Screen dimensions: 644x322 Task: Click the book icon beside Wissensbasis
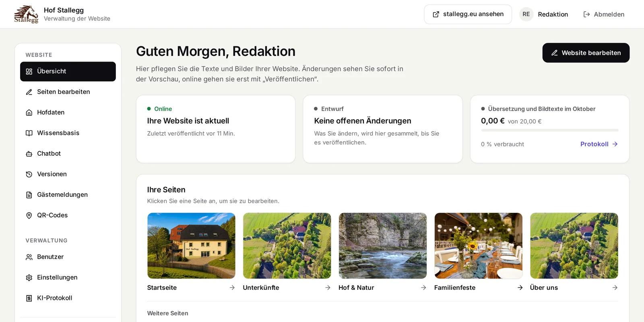pyautogui.click(x=29, y=133)
